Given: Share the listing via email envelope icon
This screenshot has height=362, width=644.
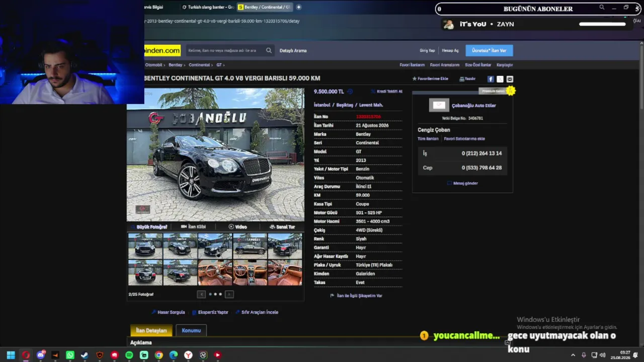Looking at the screenshot, I should pos(510,79).
